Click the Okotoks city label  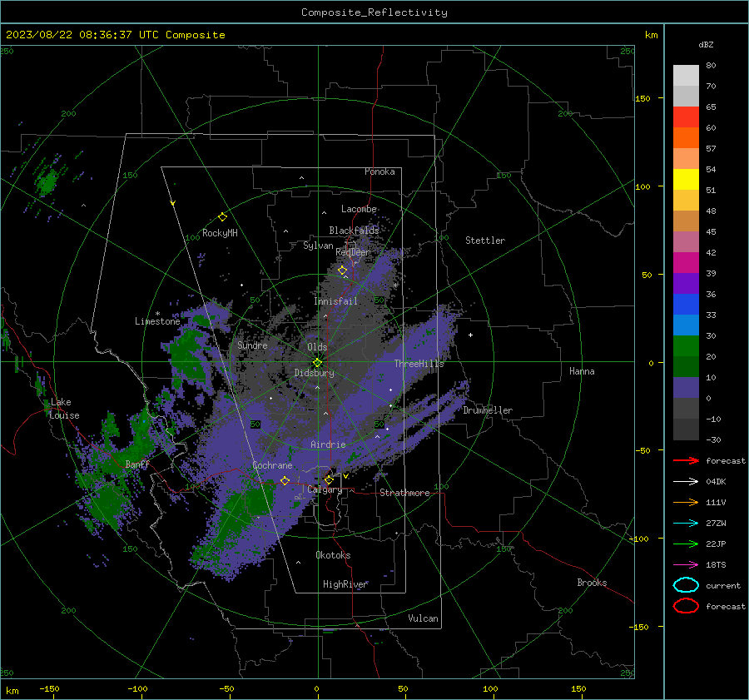[333, 554]
